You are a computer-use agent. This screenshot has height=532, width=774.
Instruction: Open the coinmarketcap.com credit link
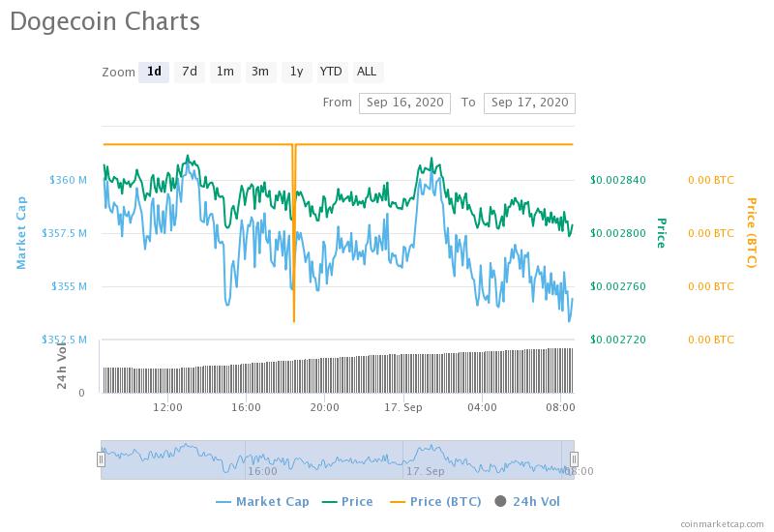(722, 524)
